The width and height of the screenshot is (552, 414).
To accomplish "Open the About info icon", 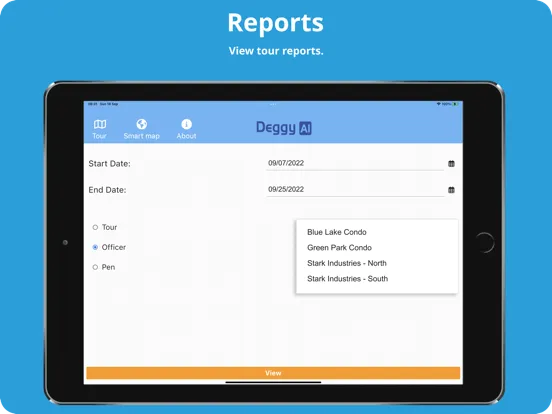I will [186, 124].
